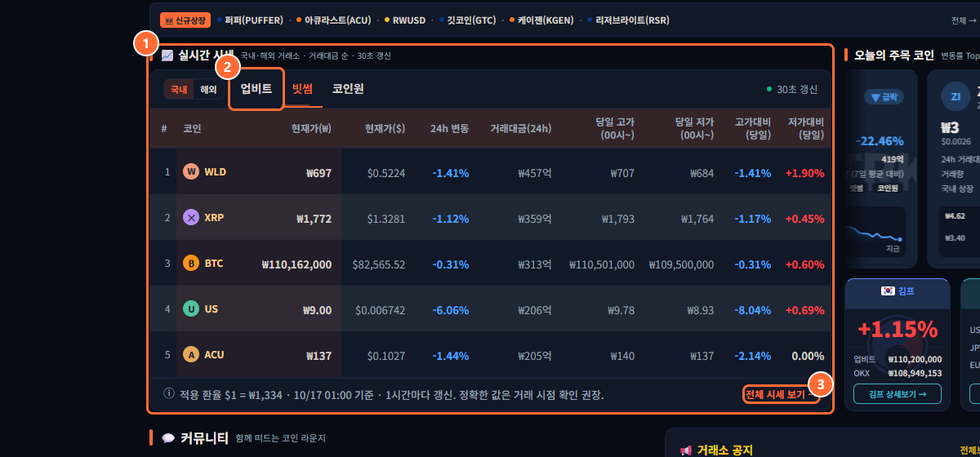980x457 pixels.
Task: Open the 리저브라이트(RSR) new listing link
Action: pyautogui.click(x=628, y=20)
